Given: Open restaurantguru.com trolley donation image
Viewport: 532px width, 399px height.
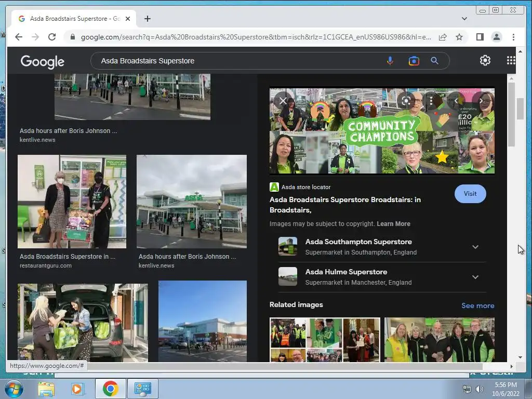Looking at the screenshot, I should pyautogui.click(x=72, y=202).
